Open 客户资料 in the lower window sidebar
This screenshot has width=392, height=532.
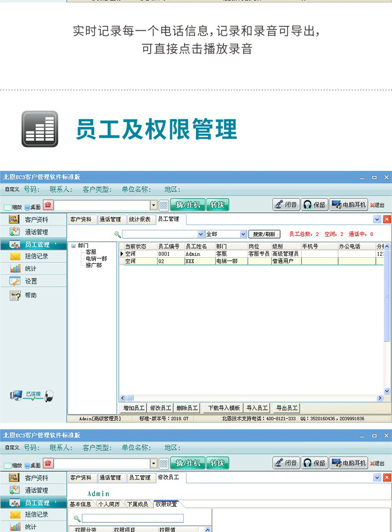(33, 478)
